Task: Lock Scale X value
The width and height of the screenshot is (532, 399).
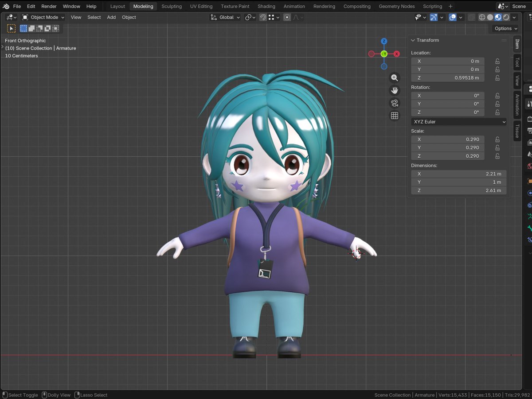Action: (497, 139)
